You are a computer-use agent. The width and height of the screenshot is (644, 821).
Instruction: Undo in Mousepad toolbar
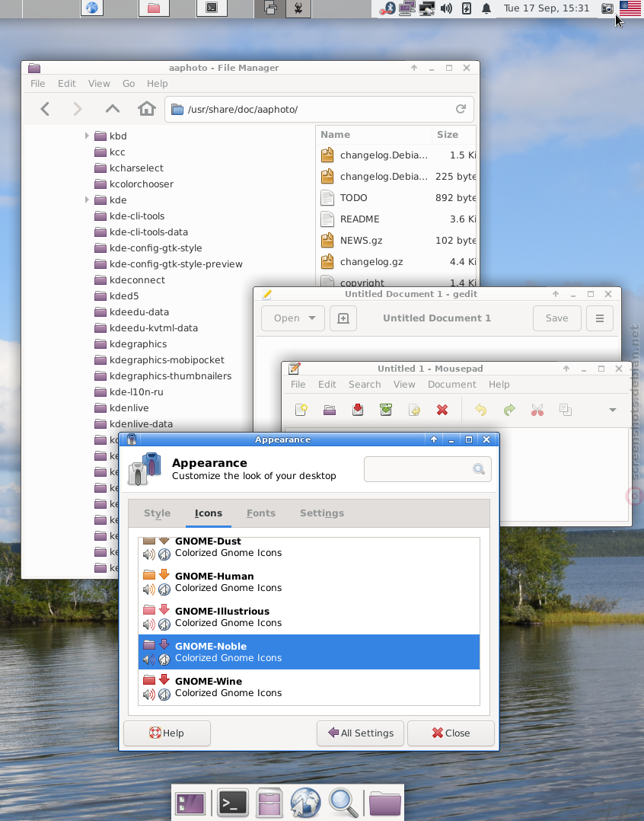pos(481,410)
